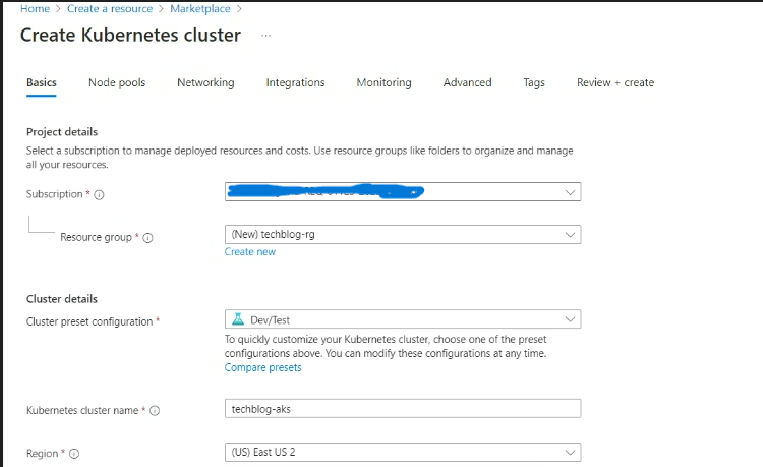
Task: Click the flask icon in the Dev/Test preset
Action: (x=237, y=320)
